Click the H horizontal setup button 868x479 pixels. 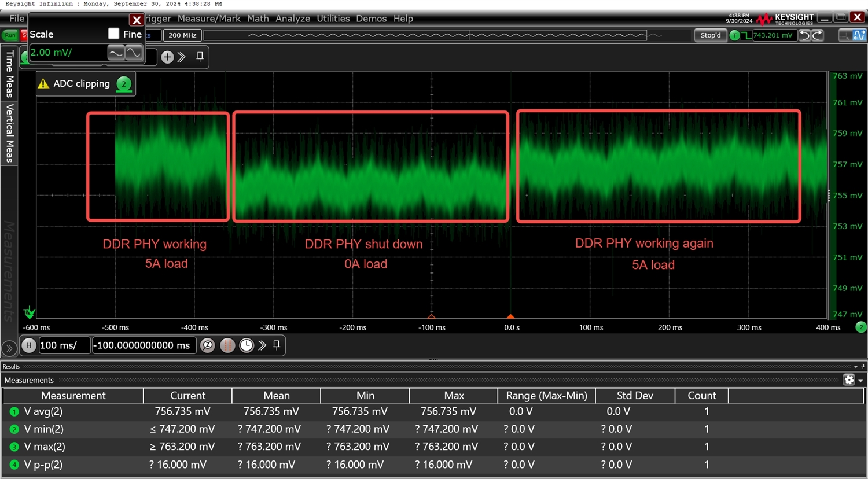click(x=28, y=345)
